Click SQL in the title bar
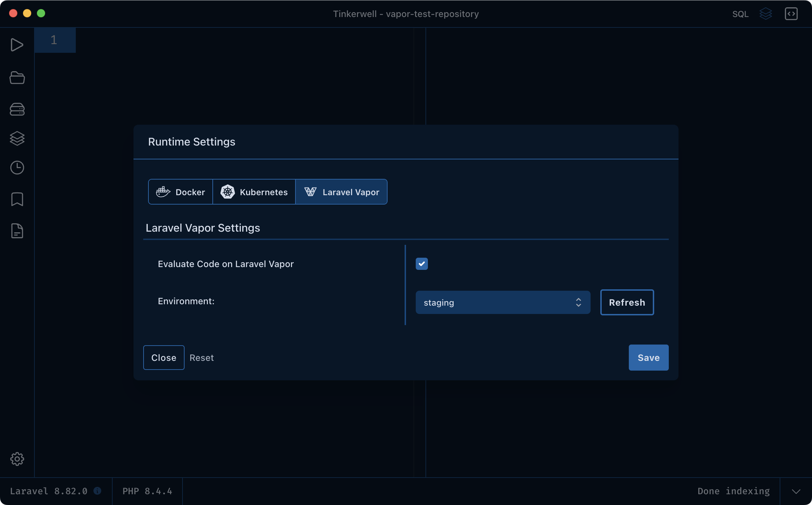 (x=740, y=14)
